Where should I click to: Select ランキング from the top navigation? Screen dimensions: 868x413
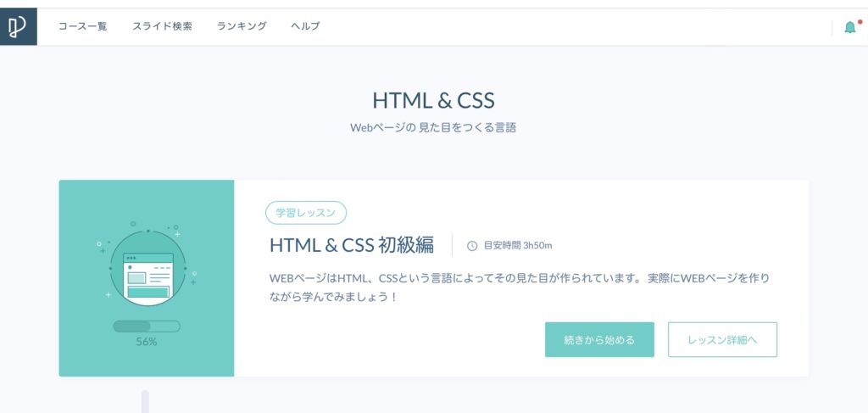coord(242,26)
